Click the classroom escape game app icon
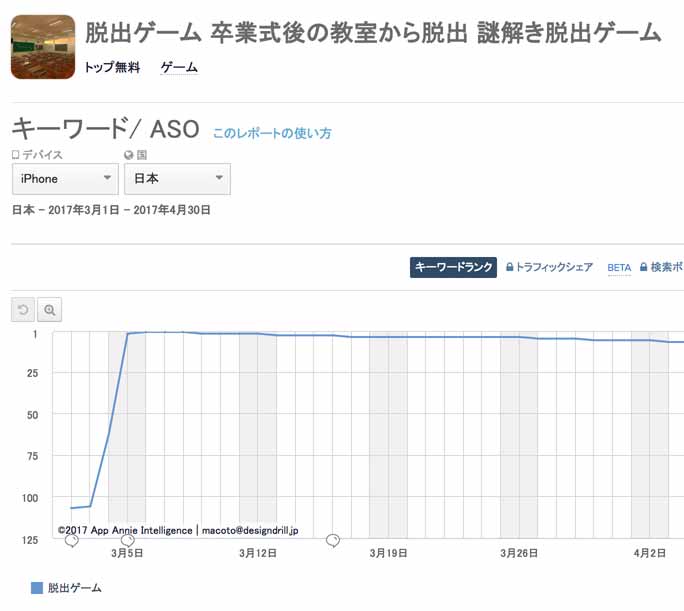 coord(43,47)
